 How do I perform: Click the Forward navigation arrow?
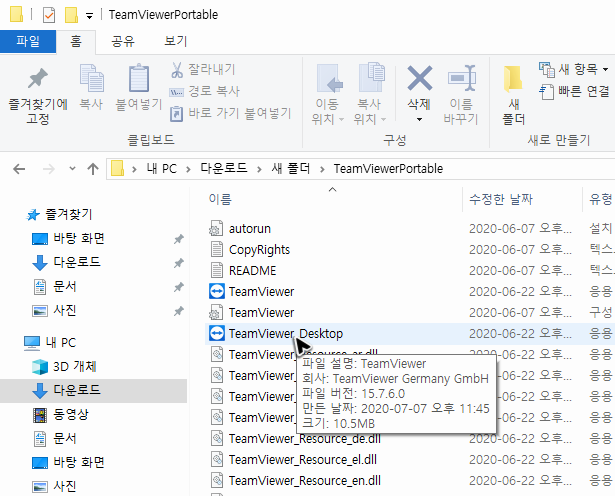[x=49, y=169]
